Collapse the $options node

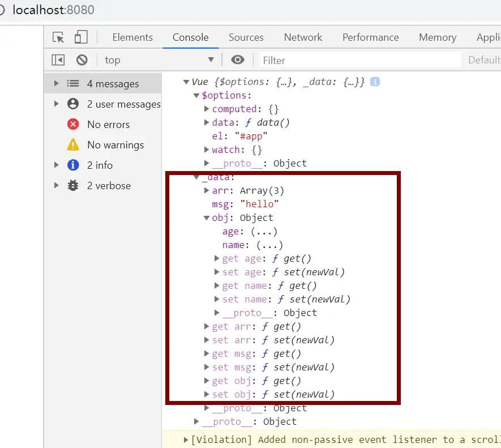point(196,96)
